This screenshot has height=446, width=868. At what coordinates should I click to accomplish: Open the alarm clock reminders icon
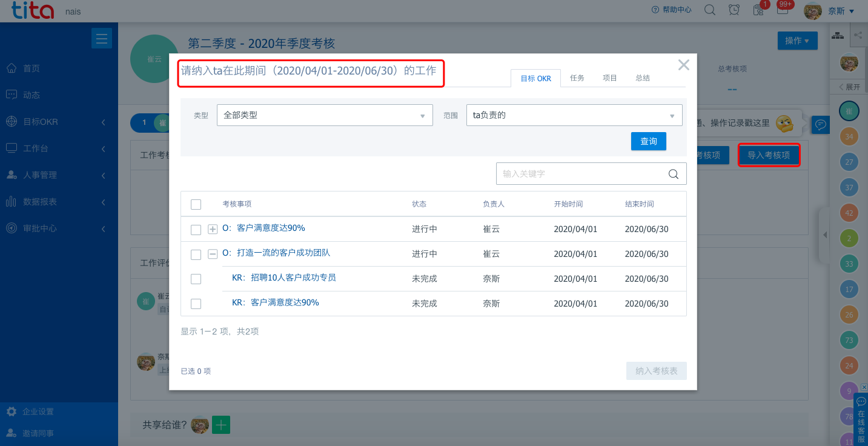pyautogui.click(x=734, y=10)
